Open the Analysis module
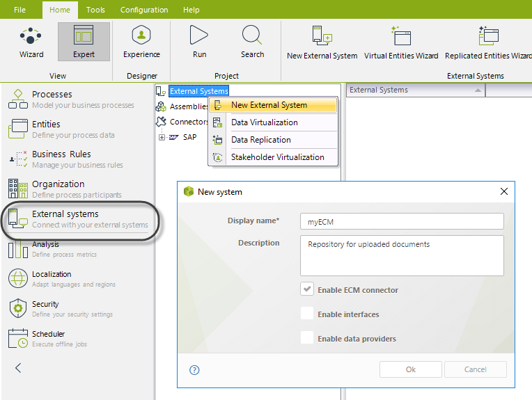The height and width of the screenshot is (400, 532). [77, 249]
